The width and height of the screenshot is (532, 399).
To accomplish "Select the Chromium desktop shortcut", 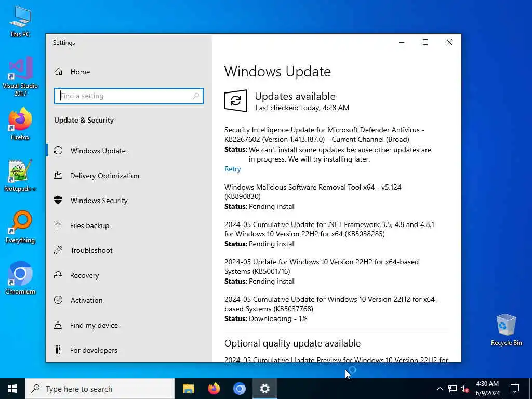I will tap(20, 278).
